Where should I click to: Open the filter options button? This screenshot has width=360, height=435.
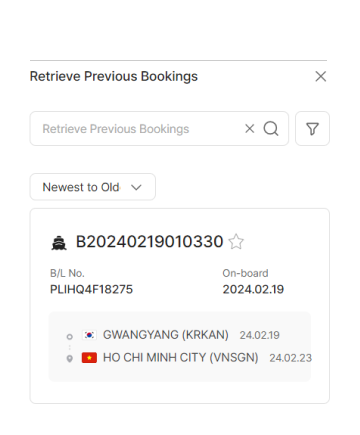[x=312, y=128]
